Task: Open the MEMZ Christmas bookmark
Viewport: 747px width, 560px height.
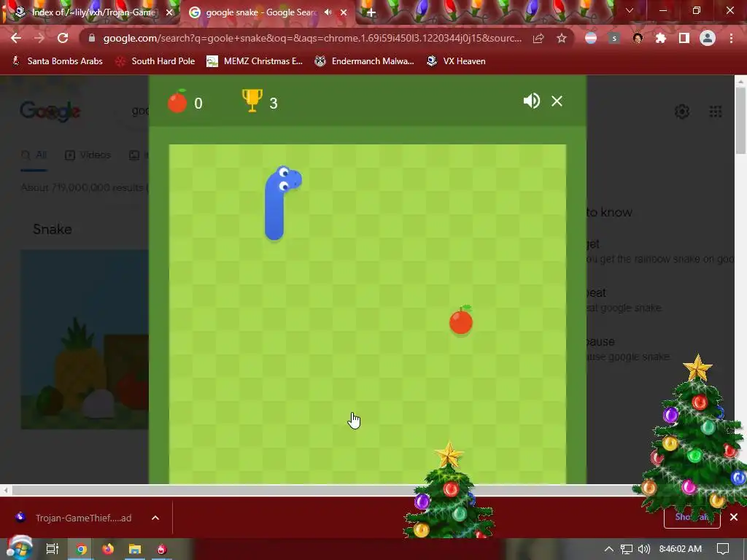Action: click(255, 61)
